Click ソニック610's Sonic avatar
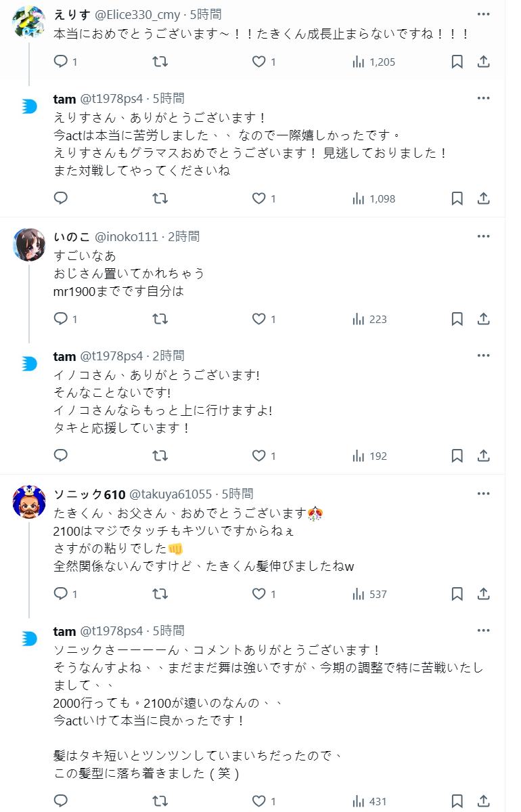Viewport: 521px width, 812px height. tap(29, 502)
